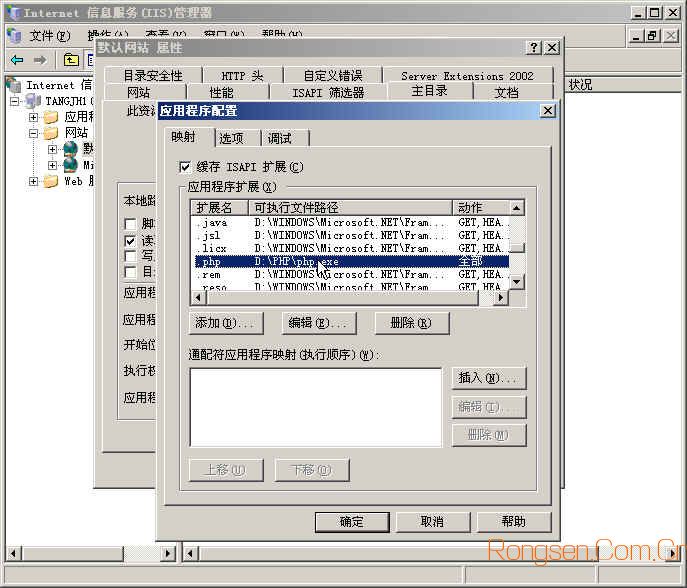Click tree pane horizontal scrollbar thumb
Image resolution: width=687 pixels, height=588 pixels.
pos(73,553)
